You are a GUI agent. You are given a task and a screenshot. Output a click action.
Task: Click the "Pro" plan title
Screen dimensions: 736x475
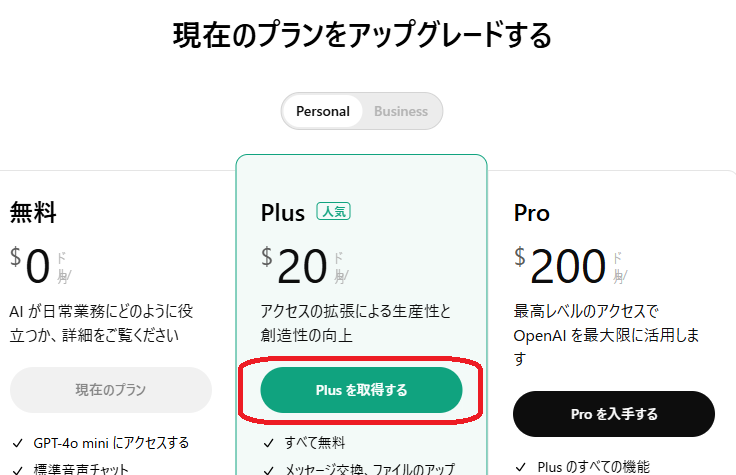click(x=532, y=213)
